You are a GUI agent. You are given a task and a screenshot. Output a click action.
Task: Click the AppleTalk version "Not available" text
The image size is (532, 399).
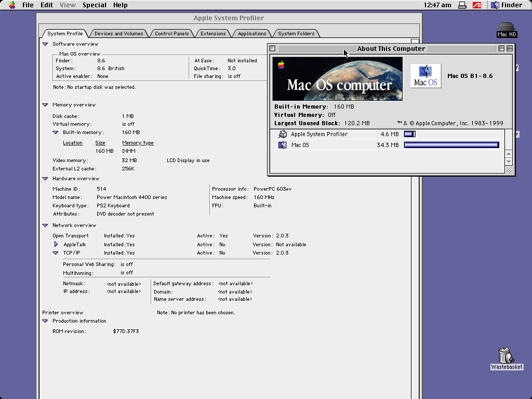pyautogui.click(x=291, y=245)
